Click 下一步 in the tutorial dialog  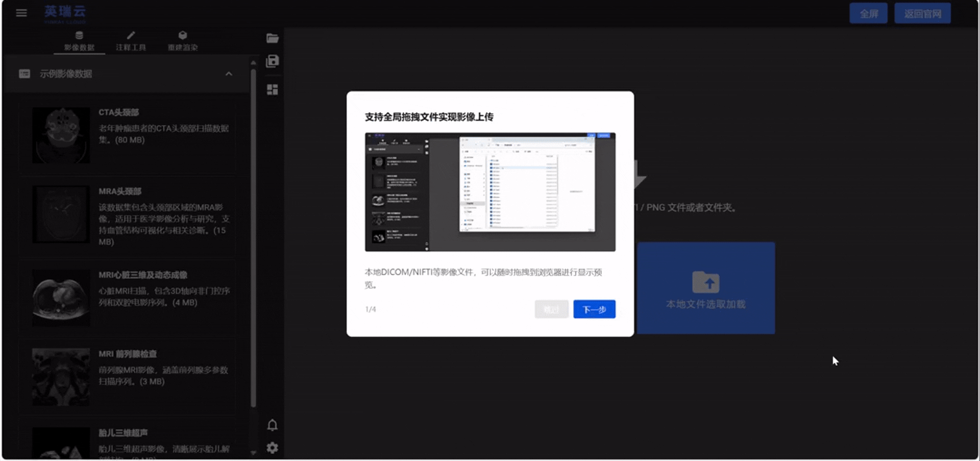(594, 309)
